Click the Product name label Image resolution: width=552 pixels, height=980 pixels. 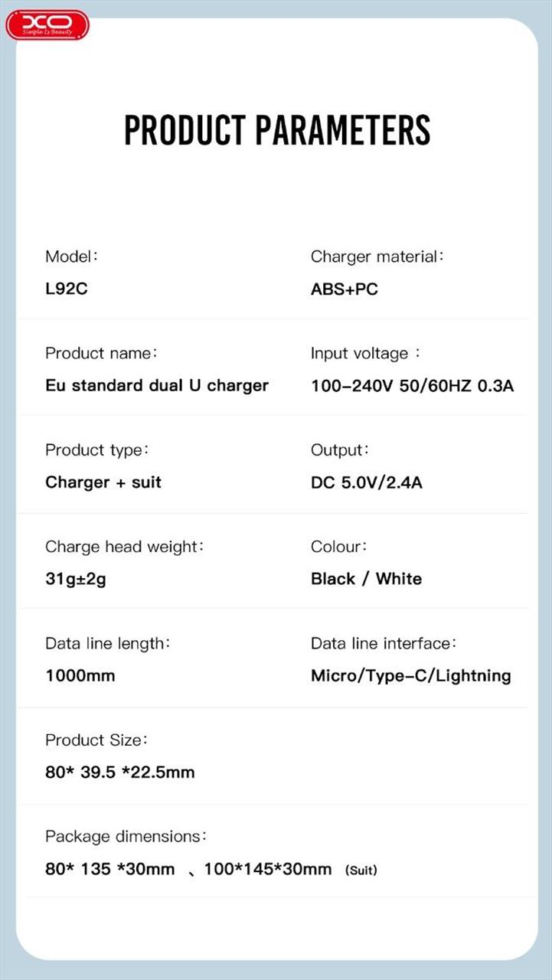pyautogui.click(x=101, y=353)
